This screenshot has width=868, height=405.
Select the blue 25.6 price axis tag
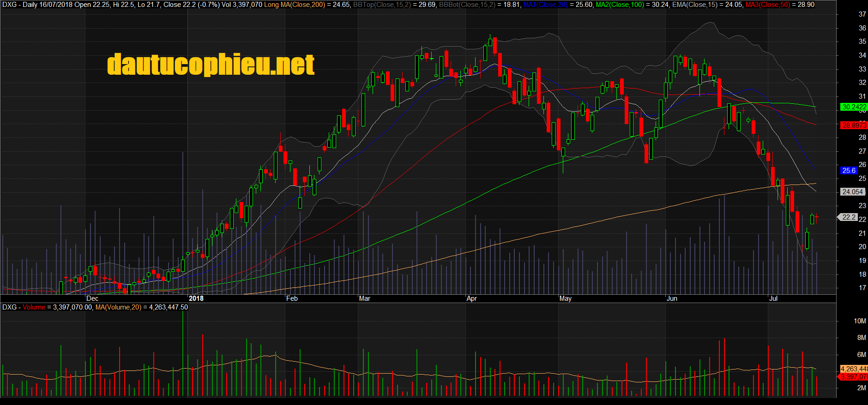click(849, 171)
